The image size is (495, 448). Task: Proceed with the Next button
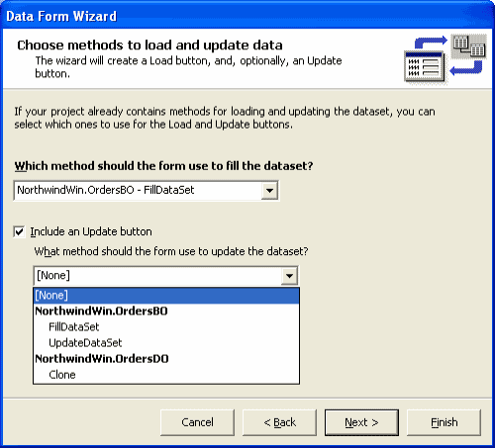tap(361, 422)
